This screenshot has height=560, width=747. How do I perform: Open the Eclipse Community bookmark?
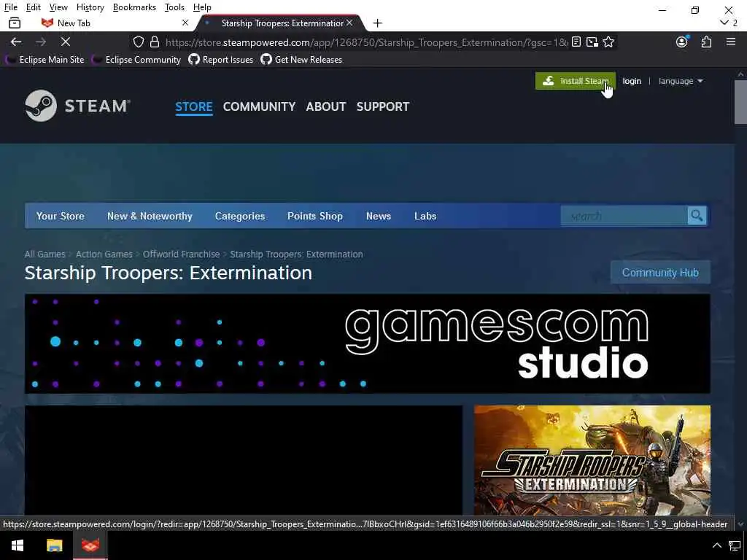pos(136,60)
